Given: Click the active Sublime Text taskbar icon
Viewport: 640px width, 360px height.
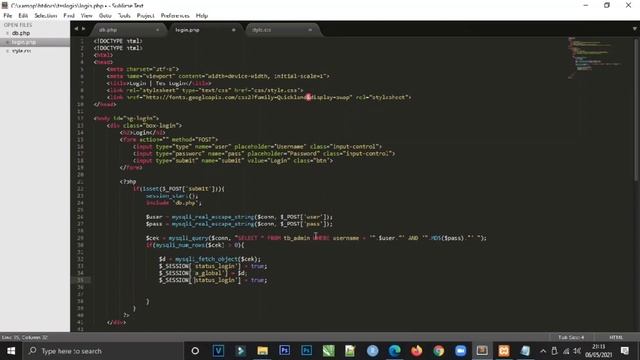Looking at the screenshot, I should (x=482, y=351).
